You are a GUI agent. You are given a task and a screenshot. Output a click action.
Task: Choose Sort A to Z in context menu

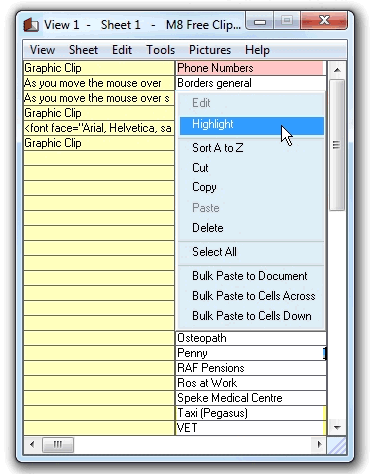coord(252,148)
